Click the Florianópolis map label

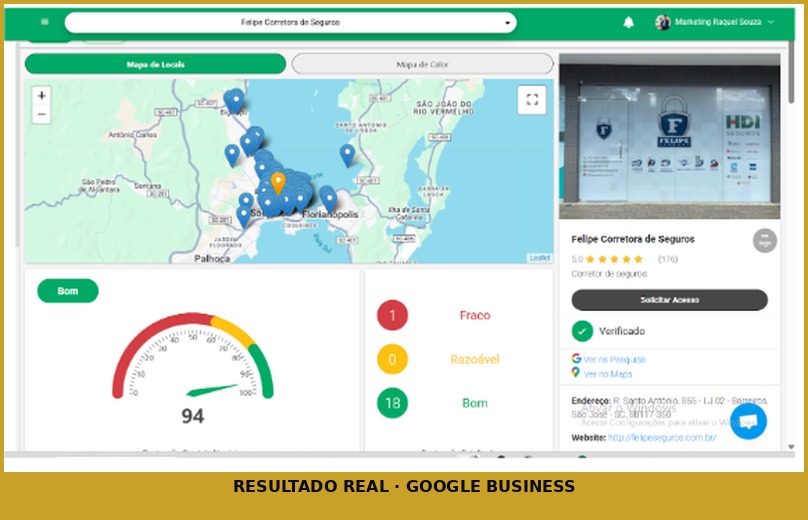pos(330,214)
